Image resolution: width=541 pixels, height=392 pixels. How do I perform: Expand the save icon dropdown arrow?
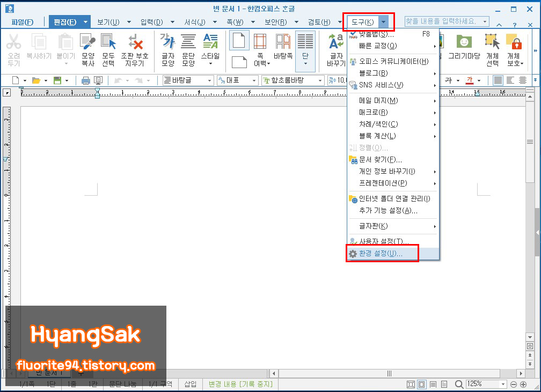click(67, 80)
